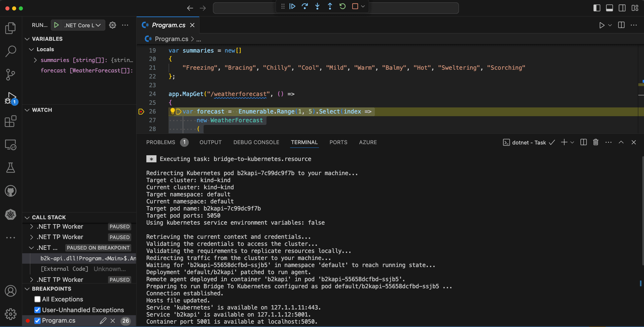The width and height of the screenshot is (644, 327).
Task: Collapse the WATCH section
Action: [x=27, y=110]
